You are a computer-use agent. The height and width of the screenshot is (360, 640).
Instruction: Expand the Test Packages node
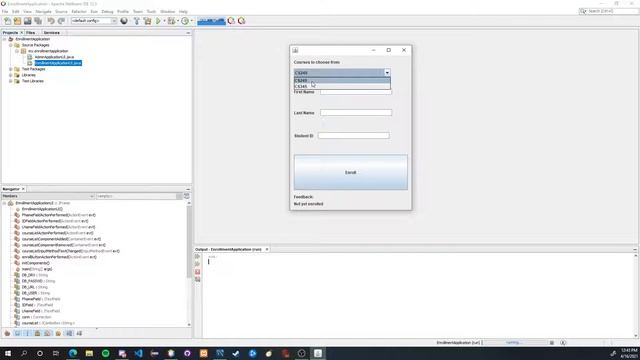(x=11, y=69)
